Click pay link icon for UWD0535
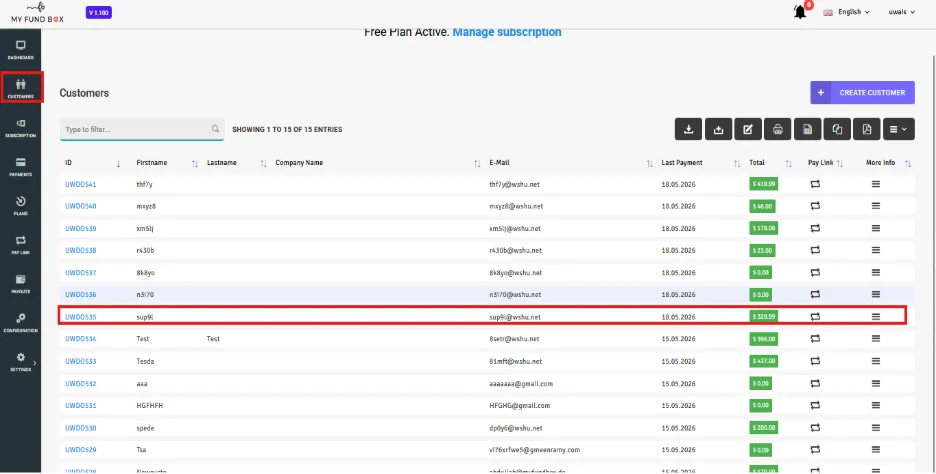 pyautogui.click(x=815, y=316)
